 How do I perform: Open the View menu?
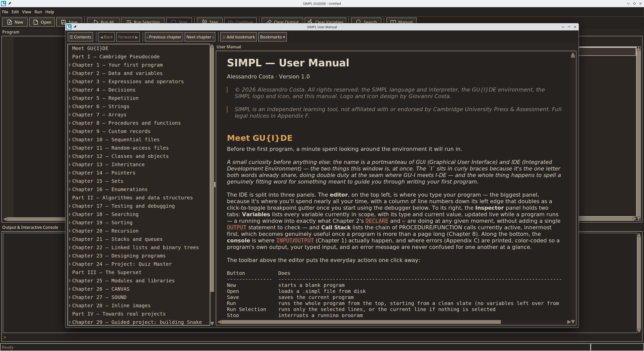[26, 12]
